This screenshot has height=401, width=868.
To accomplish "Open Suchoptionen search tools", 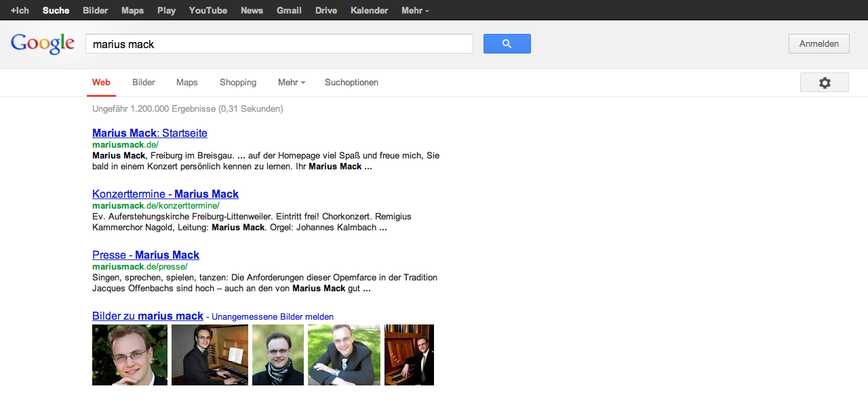I will click(x=351, y=83).
